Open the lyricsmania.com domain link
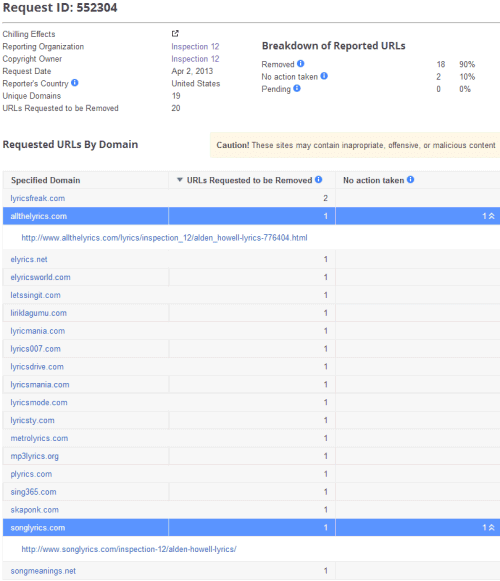The image size is (500, 581). tap(40, 385)
